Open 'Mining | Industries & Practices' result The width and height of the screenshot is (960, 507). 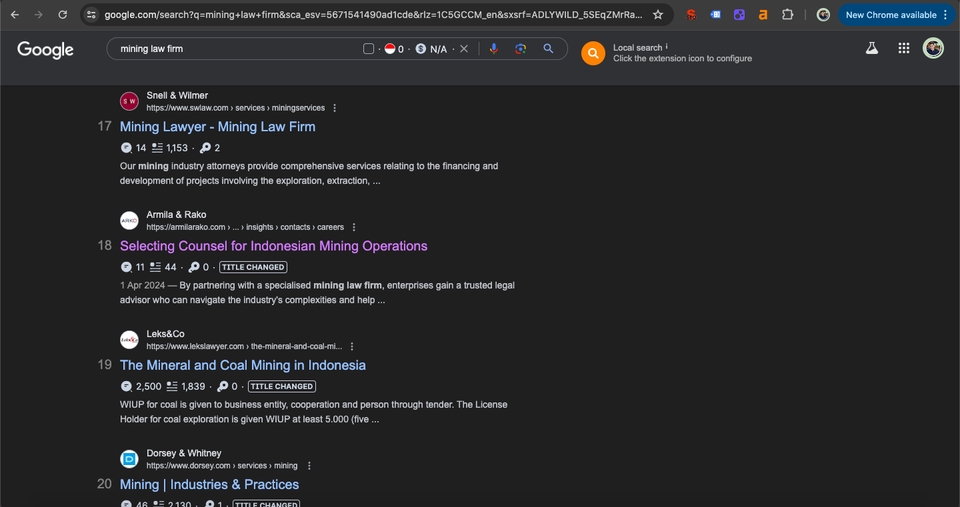pyautogui.click(x=209, y=484)
